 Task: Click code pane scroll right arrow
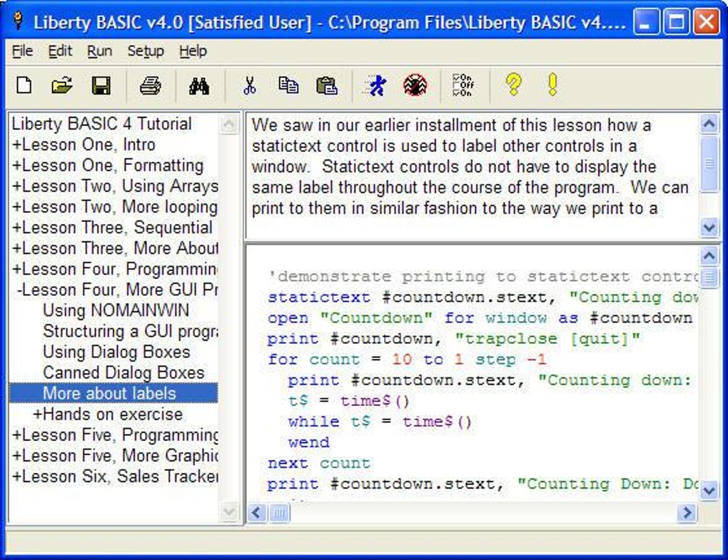coord(687,513)
